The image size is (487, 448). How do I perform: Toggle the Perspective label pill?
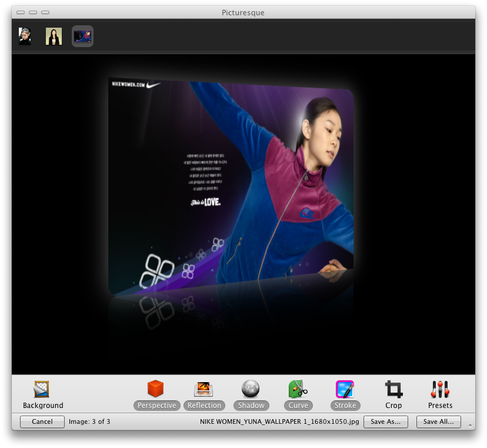[157, 406]
